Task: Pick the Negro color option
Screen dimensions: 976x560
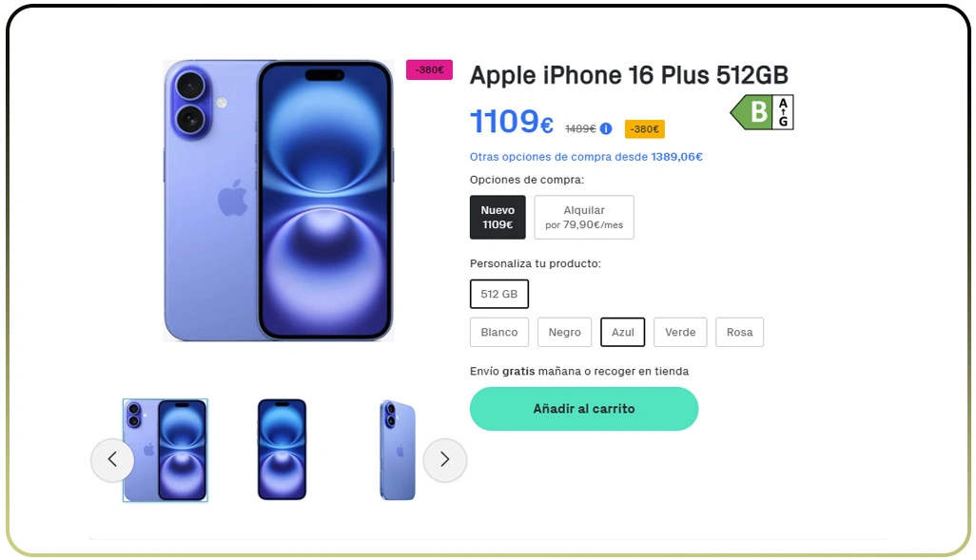Action: (564, 332)
